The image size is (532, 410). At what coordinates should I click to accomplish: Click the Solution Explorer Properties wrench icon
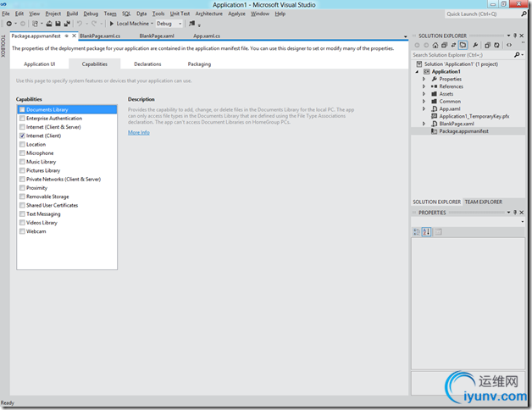[x=475, y=45]
